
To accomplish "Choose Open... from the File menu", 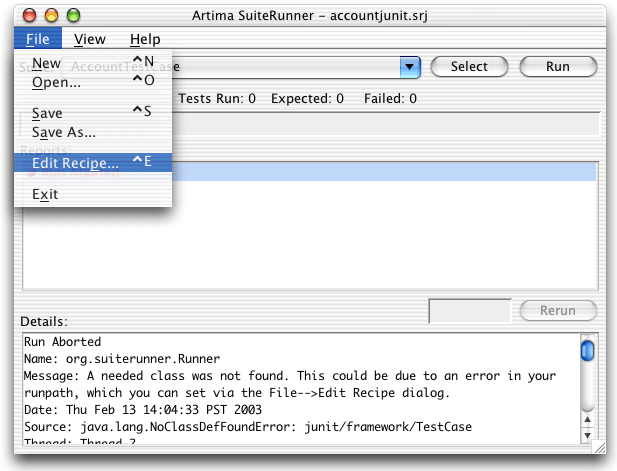I will (x=93, y=82).
